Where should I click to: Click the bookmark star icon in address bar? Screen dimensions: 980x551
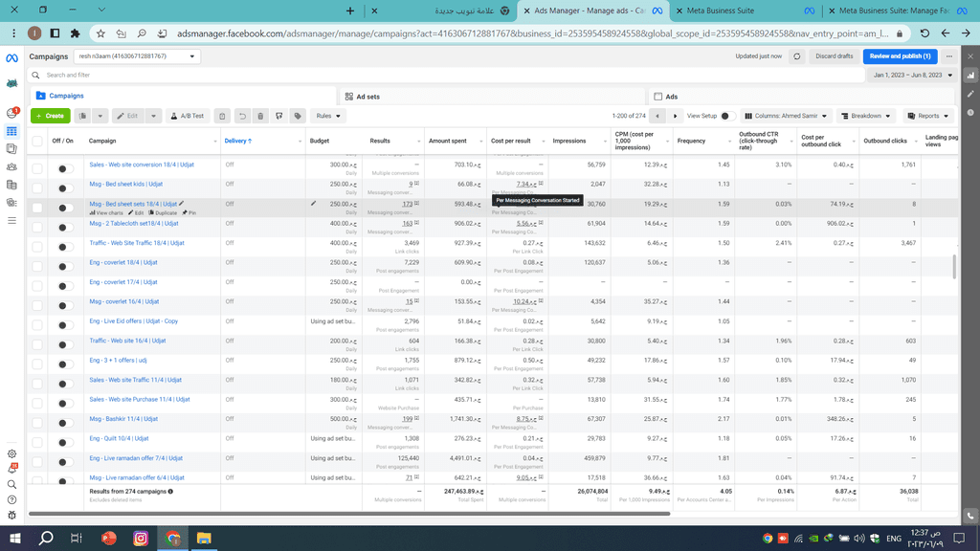point(100,33)
